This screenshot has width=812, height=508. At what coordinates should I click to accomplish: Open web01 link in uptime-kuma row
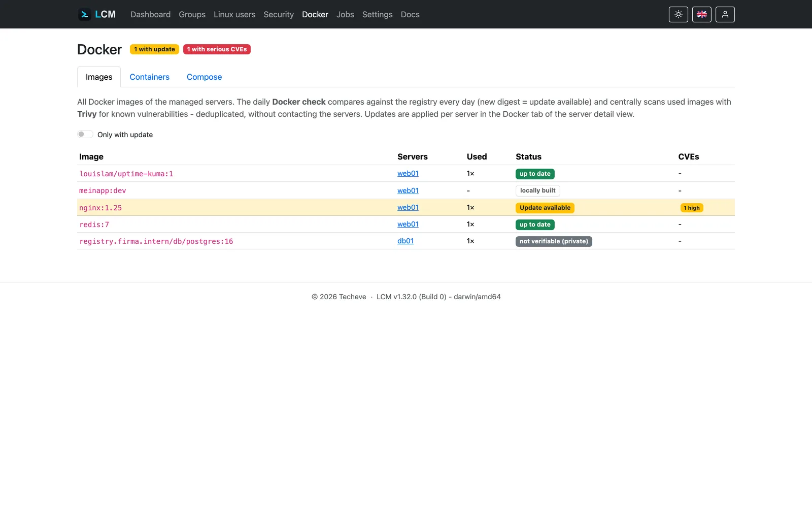pos(408,173)
